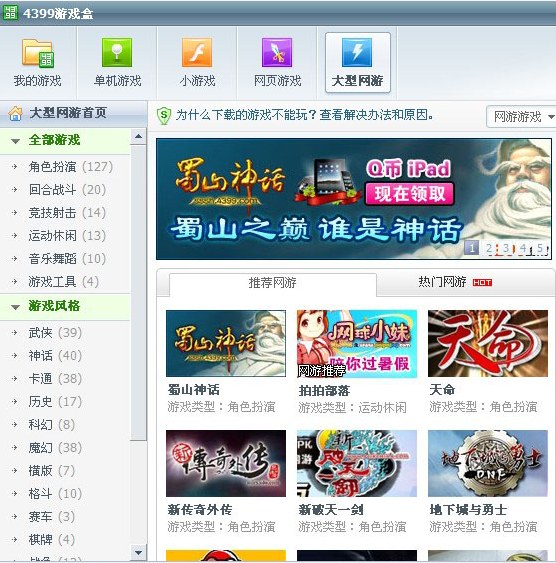Select 竞技射击 (14) category
The width and height of the screenshot is (556, 563).
click(x=67, y=213)
